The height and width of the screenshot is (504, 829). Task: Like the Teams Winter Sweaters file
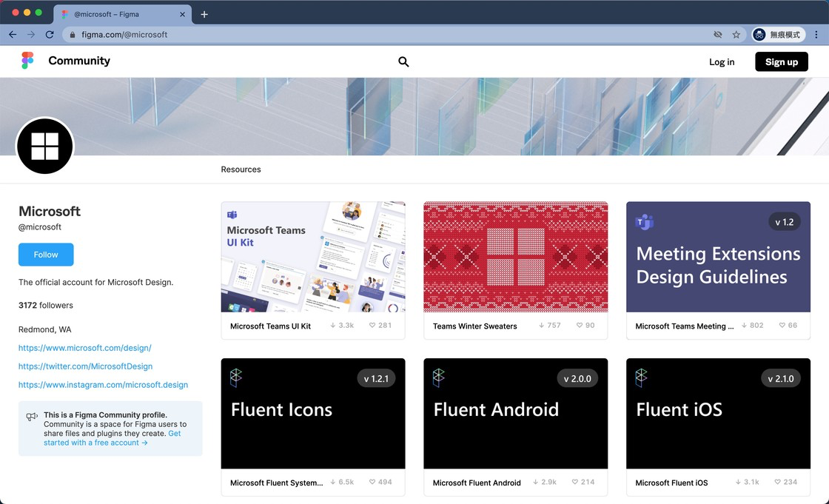(580, 325)
